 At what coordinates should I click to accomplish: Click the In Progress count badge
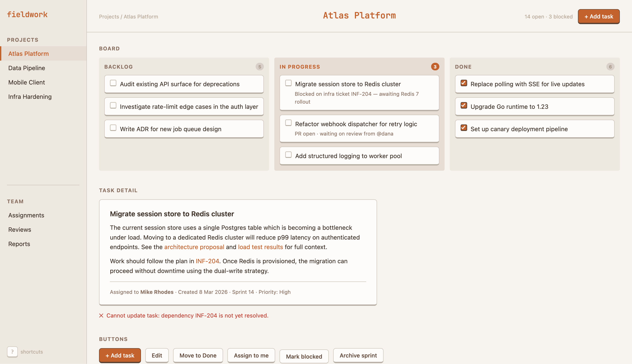pos(435,67)
